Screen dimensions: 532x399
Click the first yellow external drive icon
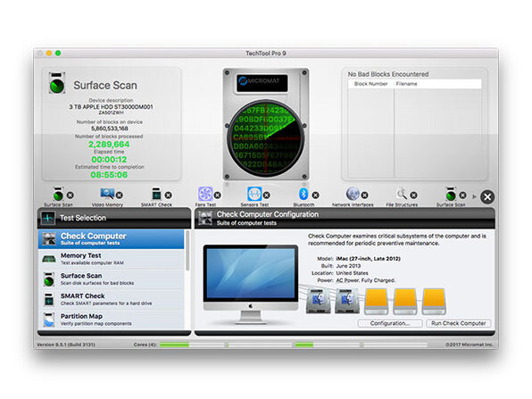pyautogui.click(x=376, y=302)
